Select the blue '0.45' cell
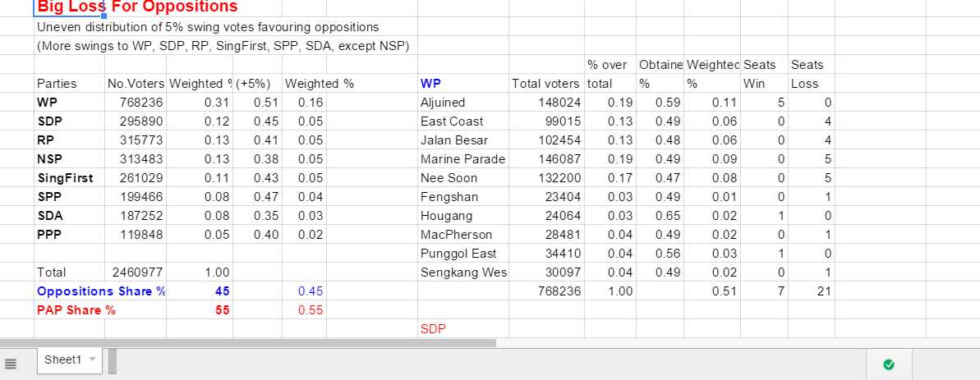This screenshot has height=380, width=980. pos(304,291)
